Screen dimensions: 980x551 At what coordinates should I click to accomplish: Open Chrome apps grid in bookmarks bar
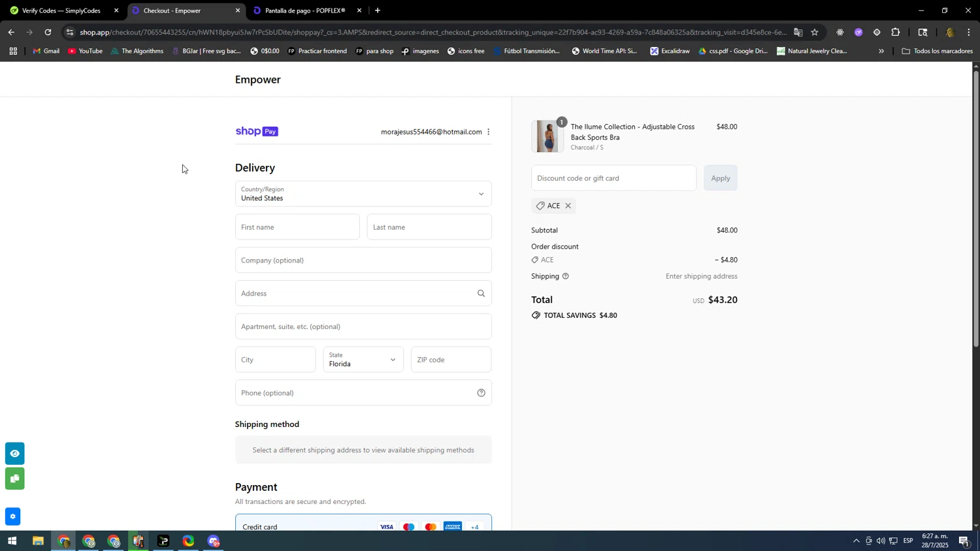(x=13, y=51)
